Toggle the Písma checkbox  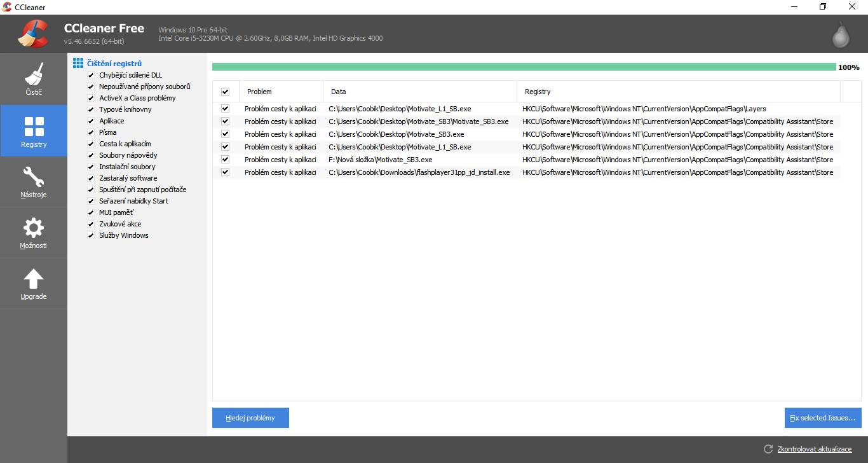click(x=91, y=132)
